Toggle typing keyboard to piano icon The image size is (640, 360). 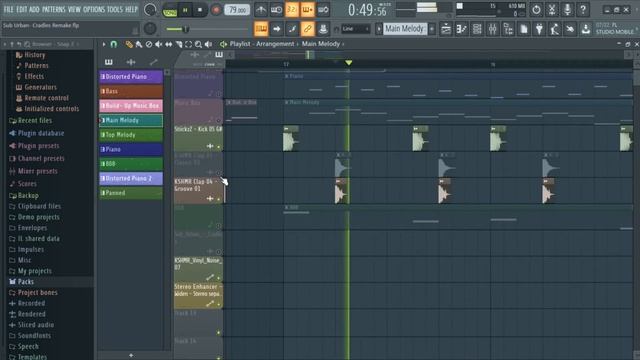click(x=261, y=29)
